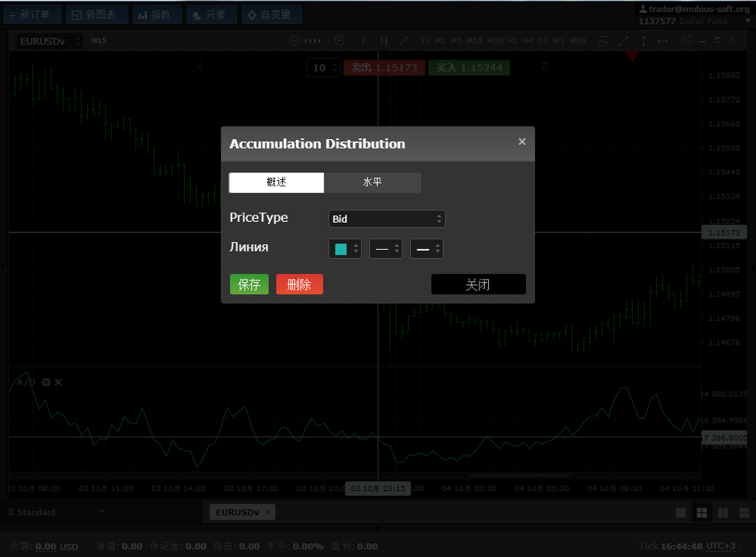Click the right panel expand arrow
Viewport: 756px width, 557px height.
point(753,267)
